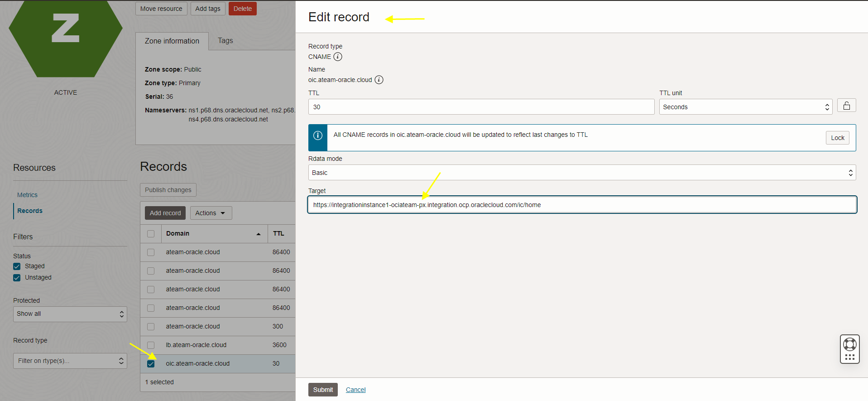
Task: Click Publish changes
Action: pyautogui.click(x=168, y=190)
